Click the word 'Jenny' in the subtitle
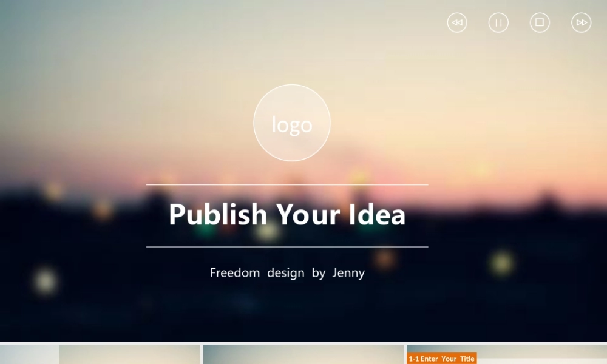This screenshot has height=364, width=607. pyautogui.click(x=348, y=273)
